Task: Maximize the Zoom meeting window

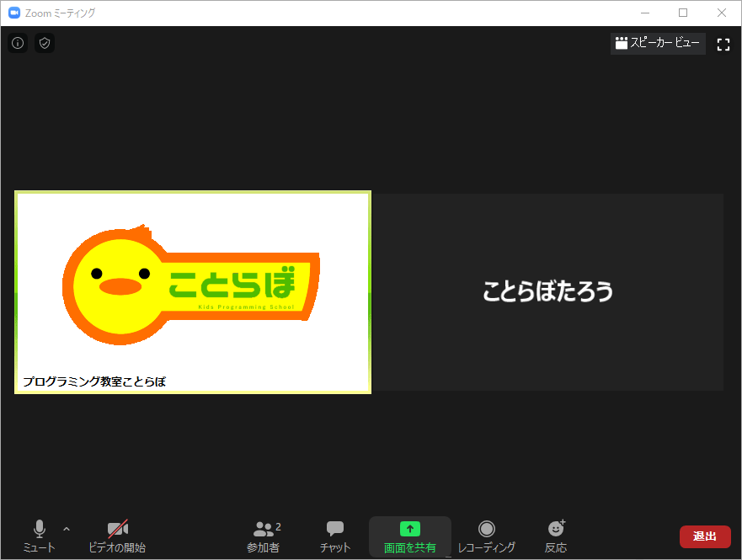Action: point(683,13)
